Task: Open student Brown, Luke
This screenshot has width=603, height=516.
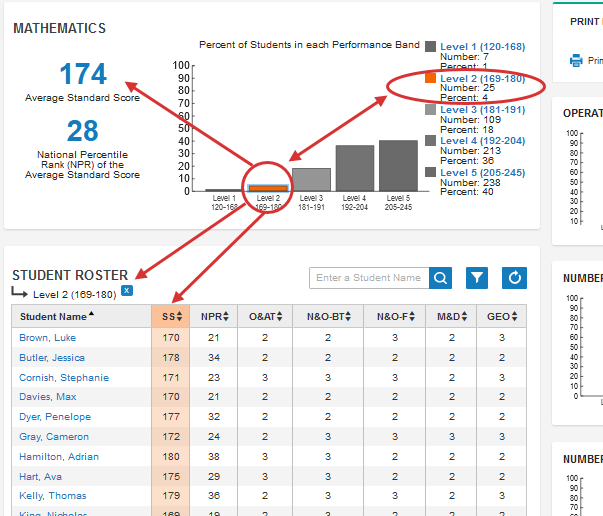Action: point(48,338)
